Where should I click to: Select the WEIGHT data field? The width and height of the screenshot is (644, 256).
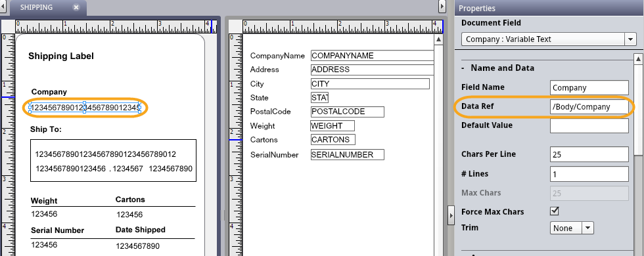point(333,125)
